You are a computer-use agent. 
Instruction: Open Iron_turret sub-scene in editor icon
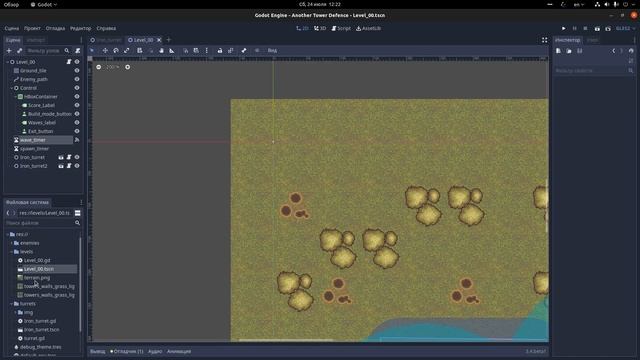61,157
